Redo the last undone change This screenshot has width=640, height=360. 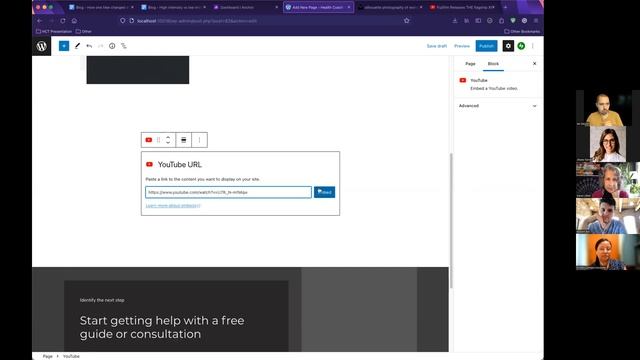click(100, 46)
